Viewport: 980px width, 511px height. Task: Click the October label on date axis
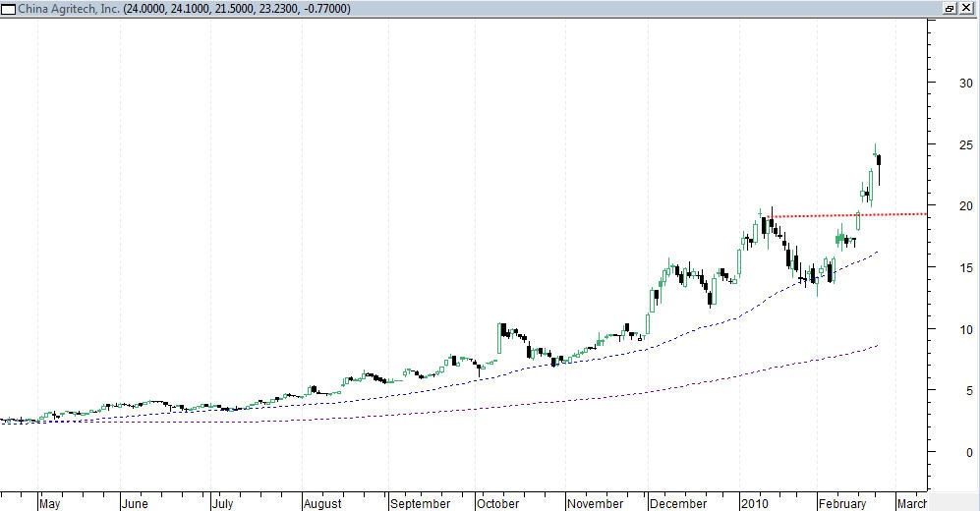[x=498, y=503]
